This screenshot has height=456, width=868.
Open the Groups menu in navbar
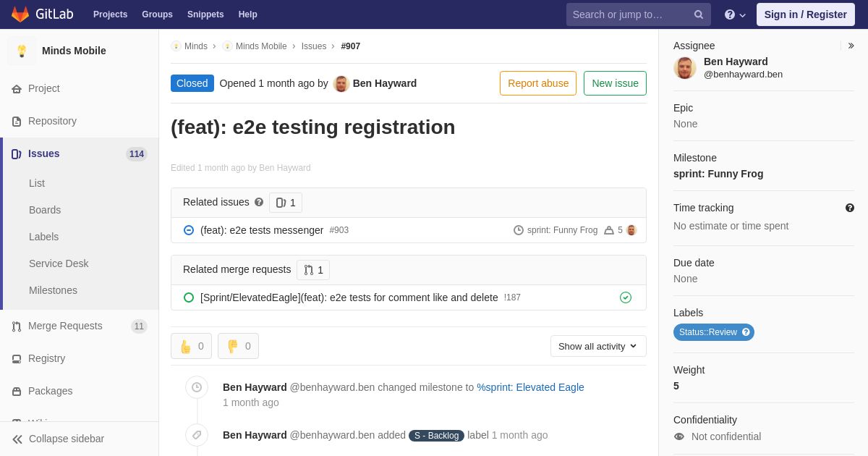[x=157, y=14]
